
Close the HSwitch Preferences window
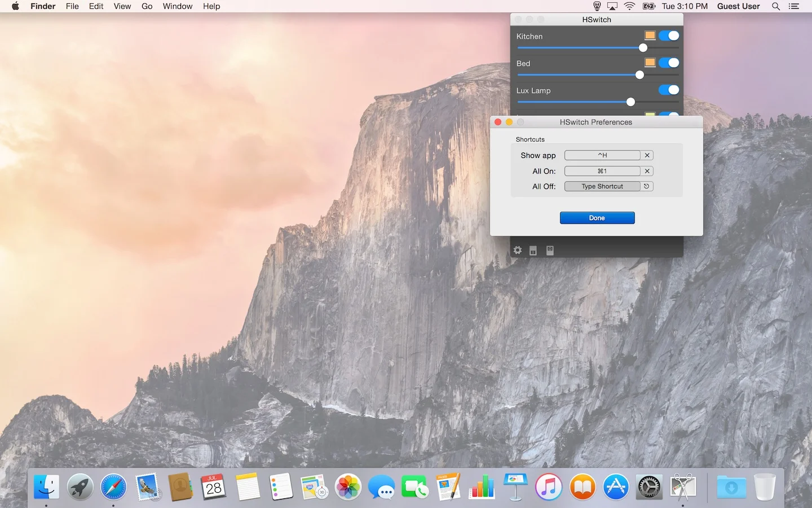(x=498, y=122)
